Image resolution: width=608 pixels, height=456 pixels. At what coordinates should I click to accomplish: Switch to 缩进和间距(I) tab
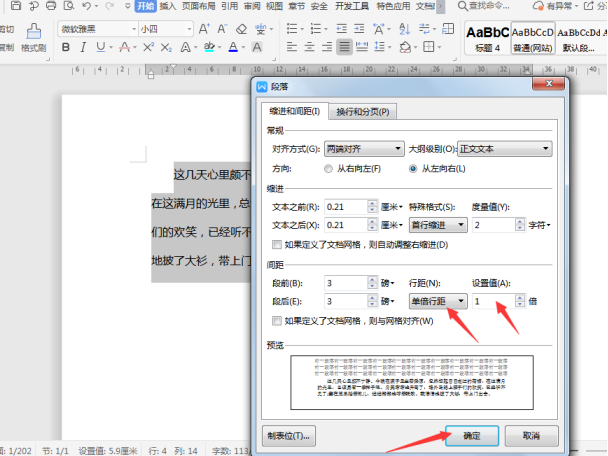tap(295, 112)
